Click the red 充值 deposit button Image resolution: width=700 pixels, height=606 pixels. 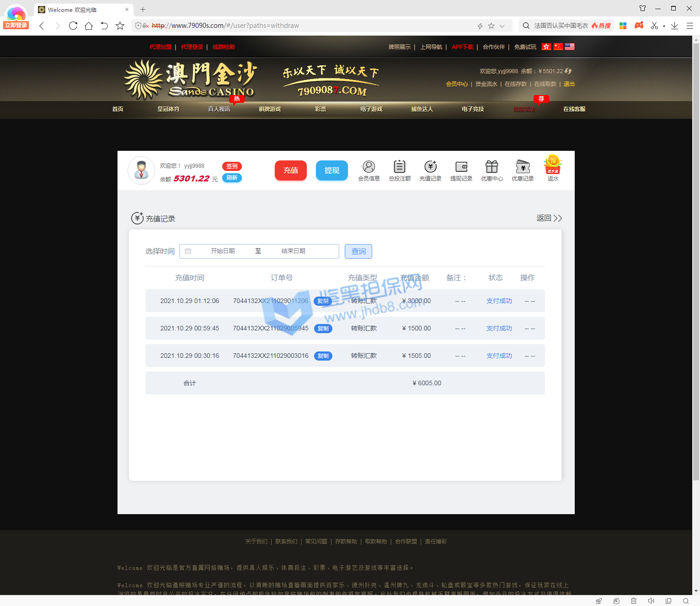[290, 170]
